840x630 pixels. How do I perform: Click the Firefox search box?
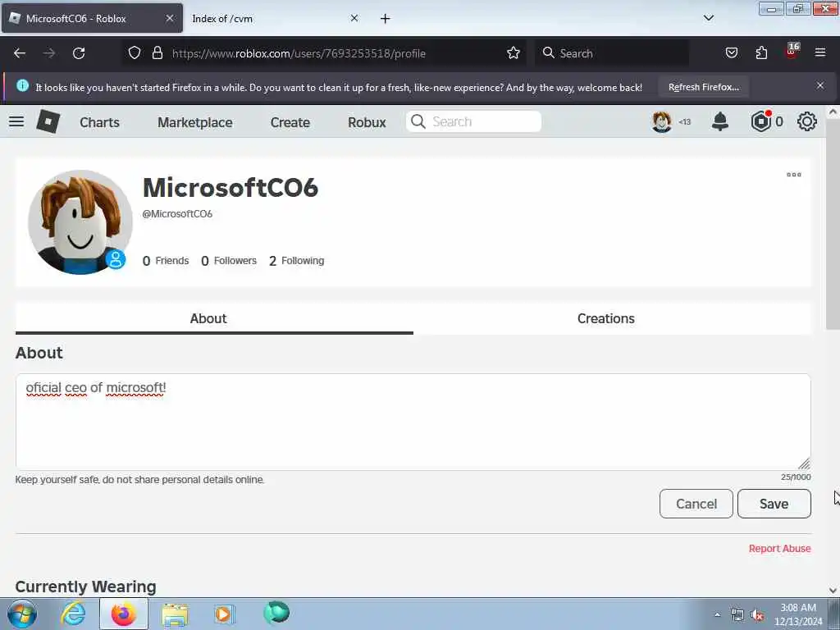pos(612,53)
